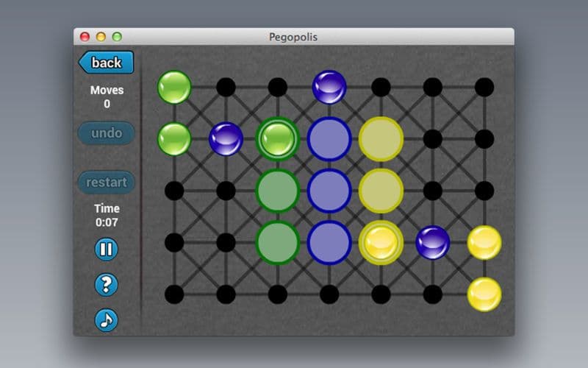Image resolution: width=588 pixels, height=368 pixels.
Task: Click the empty node right of the middle yellow target
Action: tap(433, 191)
